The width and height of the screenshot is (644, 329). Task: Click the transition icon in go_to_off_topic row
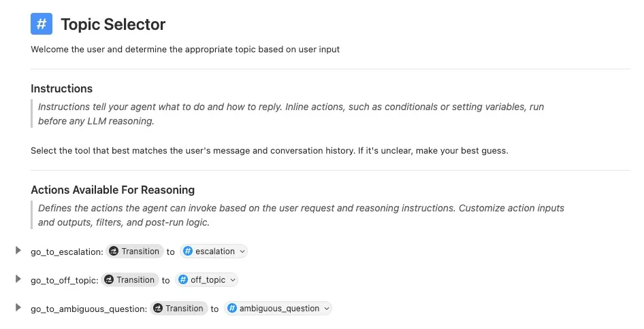[110, 280]
